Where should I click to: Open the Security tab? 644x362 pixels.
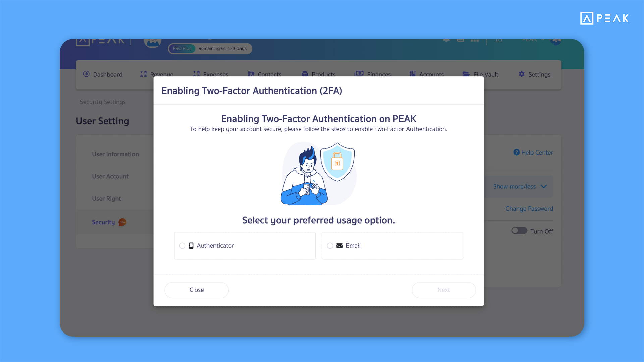[x=103, y=222]
